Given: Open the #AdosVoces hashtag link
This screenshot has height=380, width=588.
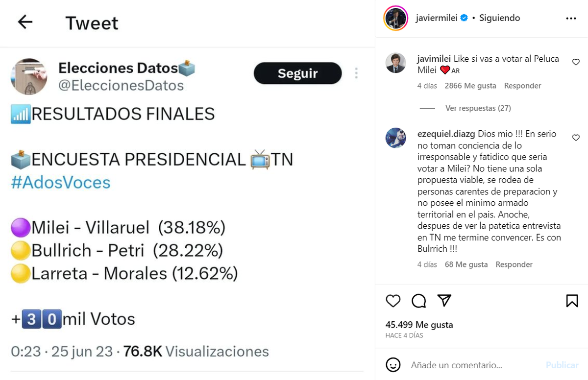Looking at the screenshot, I should [x=61, y=182].
